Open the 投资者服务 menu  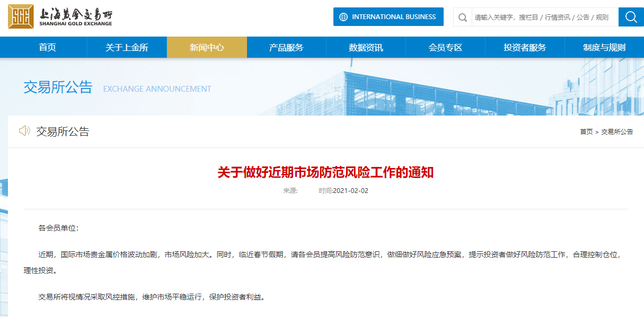coord(525,47)
